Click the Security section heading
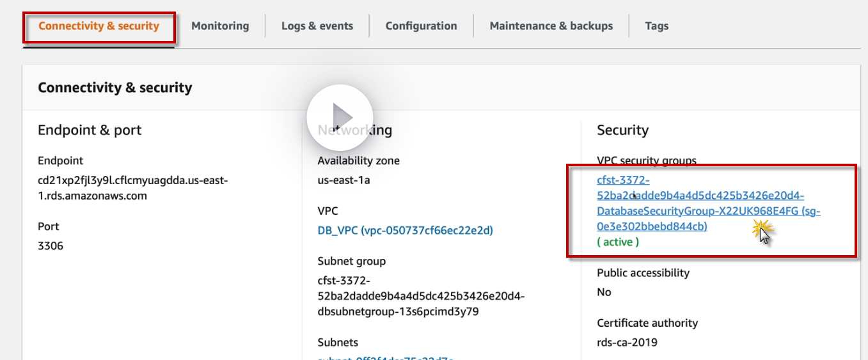The width and height of the screenshot is (868, 360). click(622, 130)
